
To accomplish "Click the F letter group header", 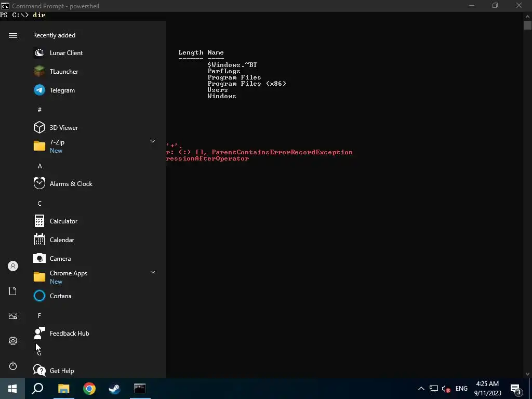I will 39,316.
